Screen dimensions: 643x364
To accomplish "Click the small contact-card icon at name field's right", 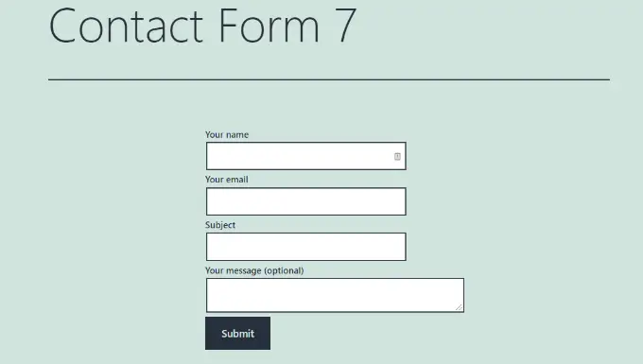I will [397, 156].
